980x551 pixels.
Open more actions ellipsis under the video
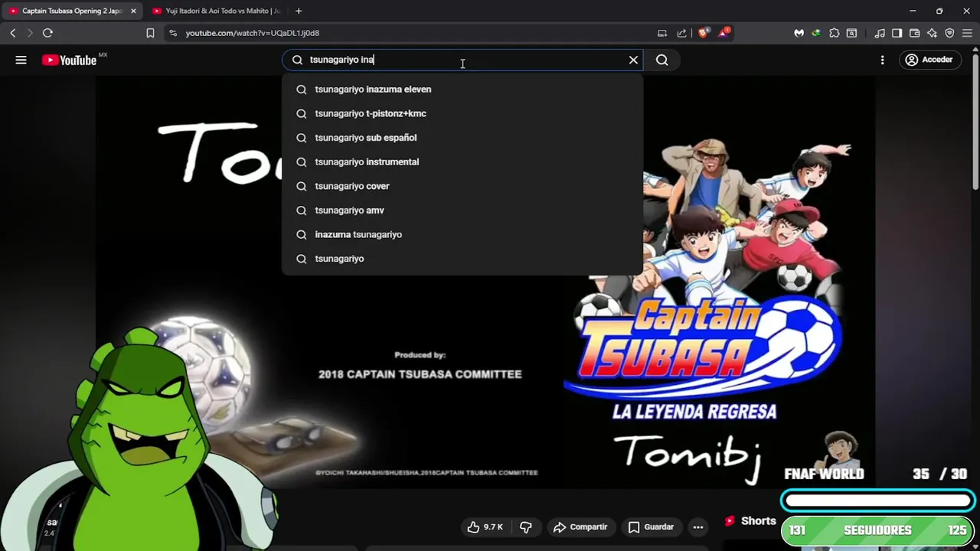click(697, 527)
